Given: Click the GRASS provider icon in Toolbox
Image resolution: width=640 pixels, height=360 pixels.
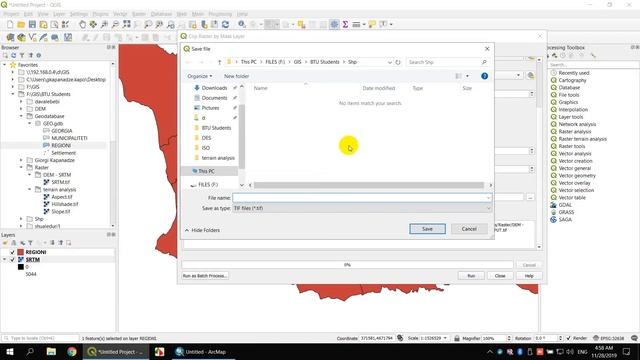Looking at the screenshot, I should (553, 212).
